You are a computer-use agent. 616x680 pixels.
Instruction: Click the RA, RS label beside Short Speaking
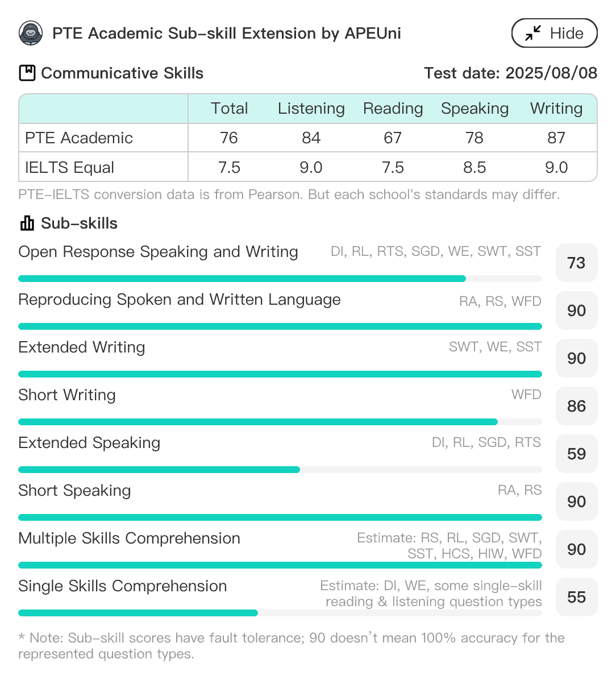pyautogui.click(x=521, y=490)
